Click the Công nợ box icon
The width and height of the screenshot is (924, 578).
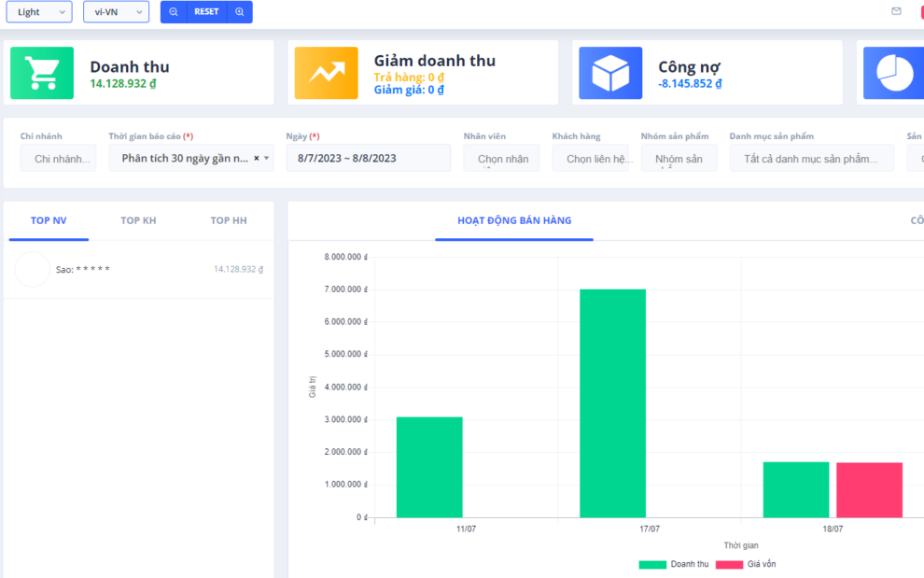pyautogui.click(x=610, y=73)
